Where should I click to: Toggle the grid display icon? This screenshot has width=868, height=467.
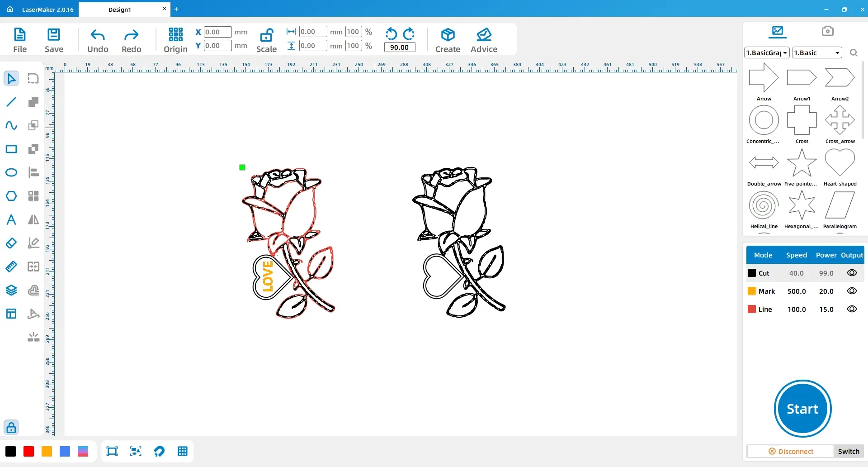click(183, 451)
